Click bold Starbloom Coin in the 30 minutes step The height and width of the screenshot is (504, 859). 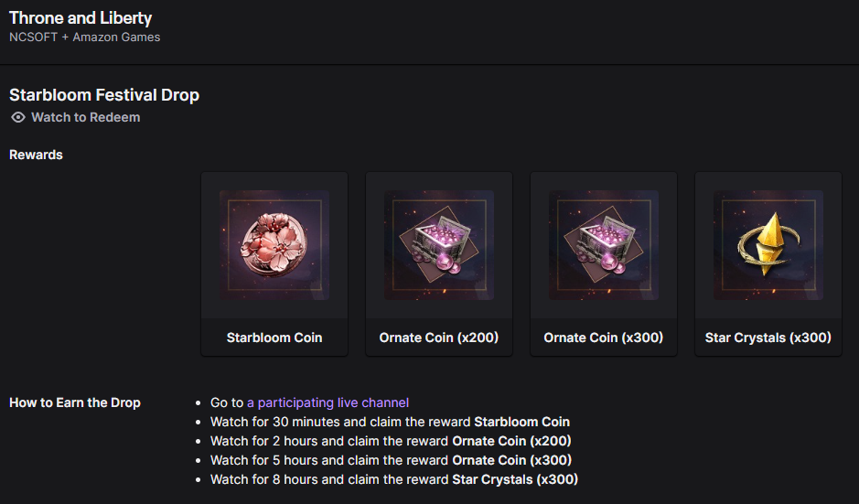tap(521, 422)
